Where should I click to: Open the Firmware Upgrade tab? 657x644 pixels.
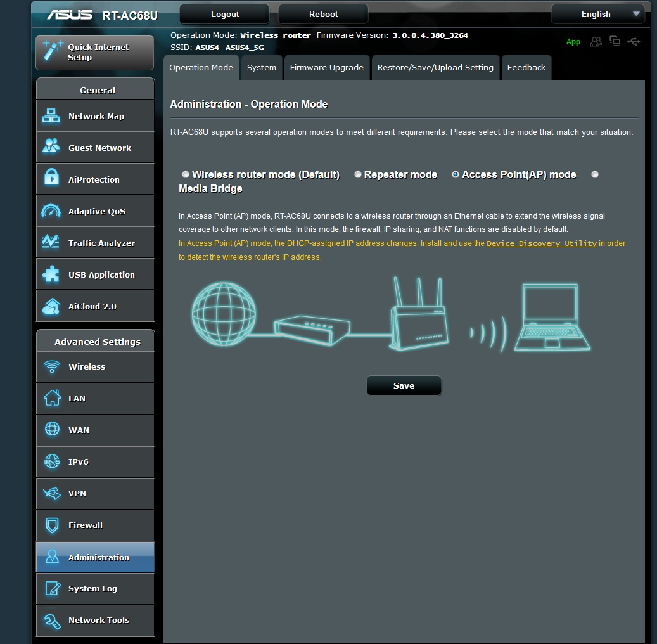pyautogui.click(x=327, y=67)
